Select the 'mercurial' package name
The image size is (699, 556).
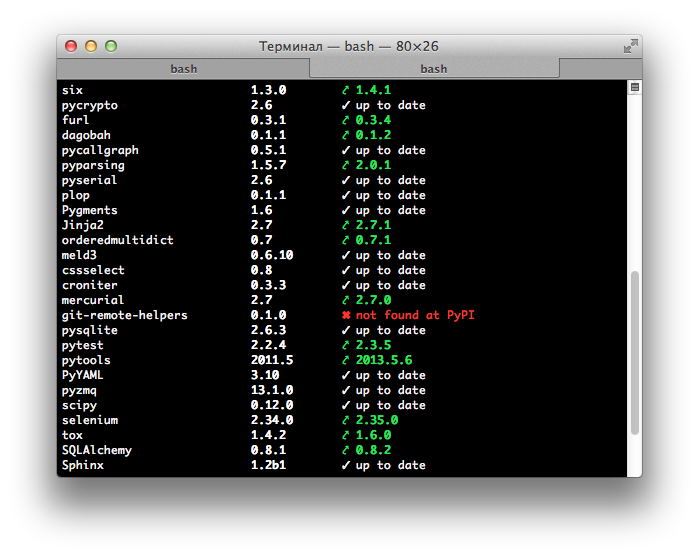point(93,300)
